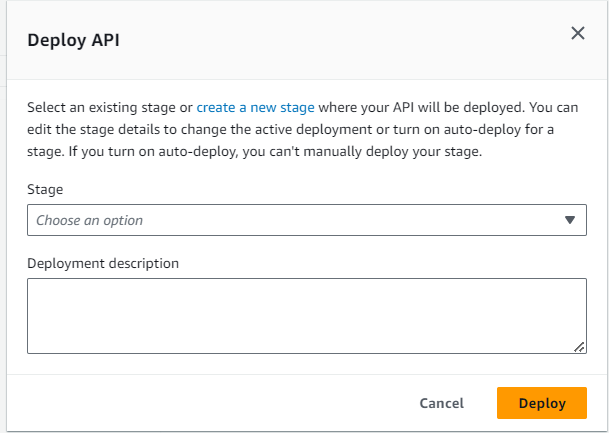
Task: Cancel the API deployment
Action: pos(441,403)
